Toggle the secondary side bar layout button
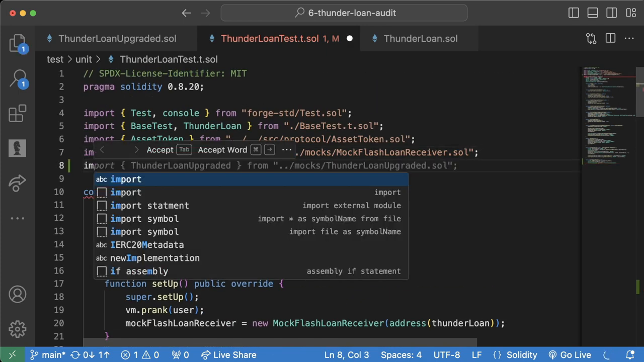Image resolution: width=644 pixels, height=362 pixels. 611,13
